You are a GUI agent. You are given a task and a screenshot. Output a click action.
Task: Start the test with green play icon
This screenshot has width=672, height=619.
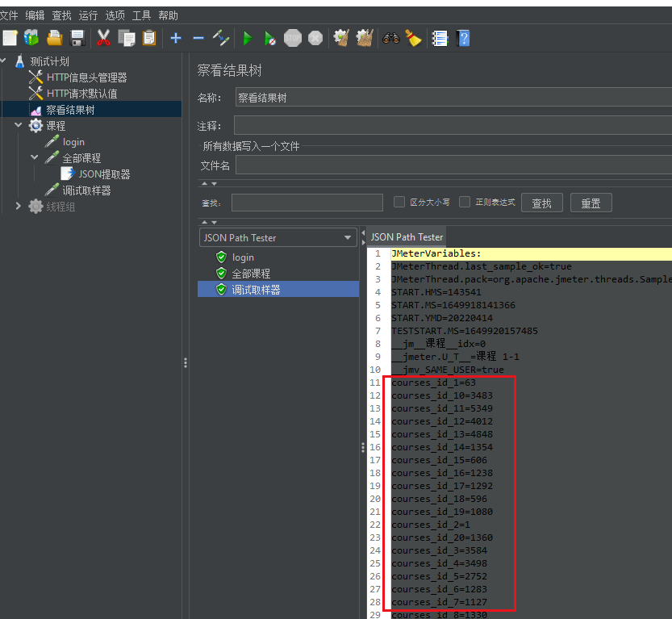[x=248, y=38]
